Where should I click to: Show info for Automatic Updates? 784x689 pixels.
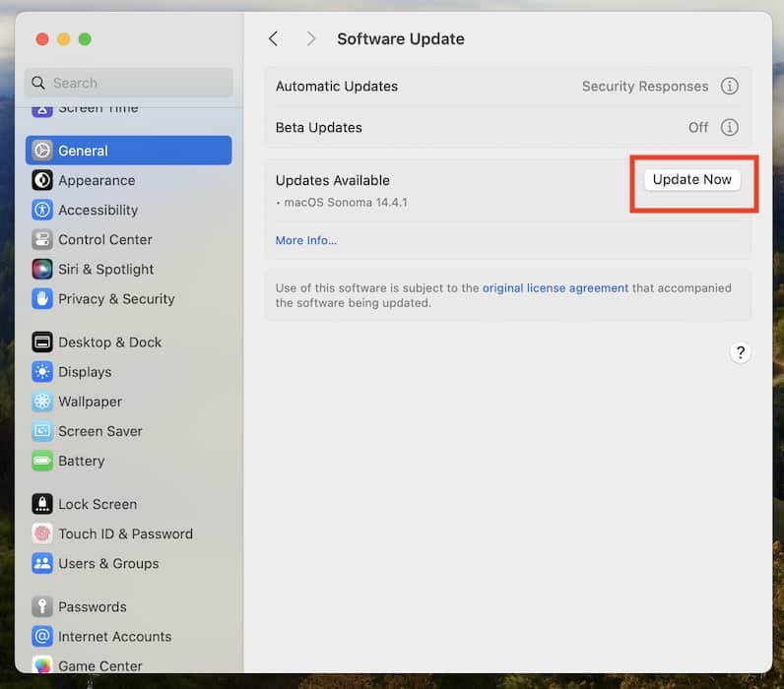pyautogui.click(x=730, y=87)
